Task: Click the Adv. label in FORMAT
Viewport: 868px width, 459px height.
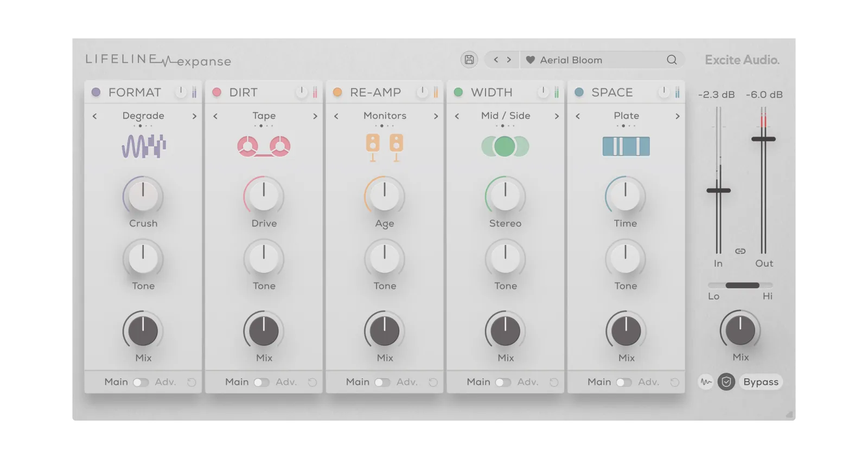Action: tap(165, 382)
